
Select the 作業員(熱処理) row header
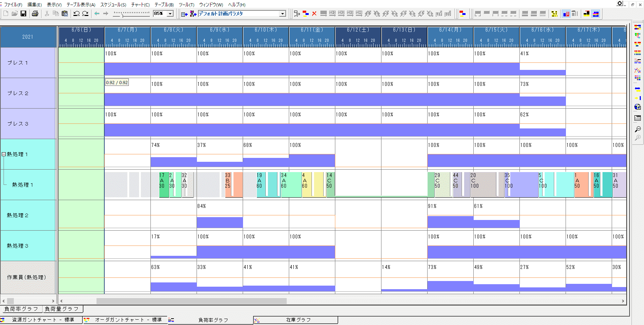pos(28,277)
